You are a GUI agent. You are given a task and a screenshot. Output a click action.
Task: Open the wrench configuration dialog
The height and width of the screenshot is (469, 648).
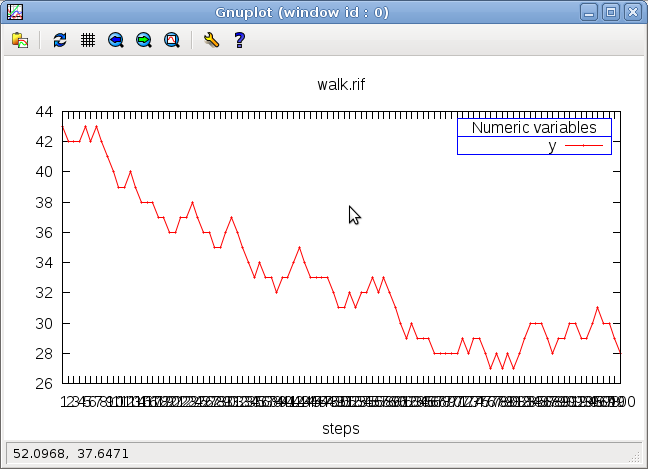(x=211, y=40)
